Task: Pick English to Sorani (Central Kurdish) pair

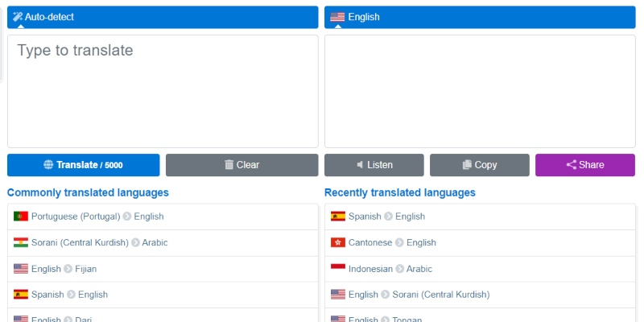Action: tap(419, 295)
